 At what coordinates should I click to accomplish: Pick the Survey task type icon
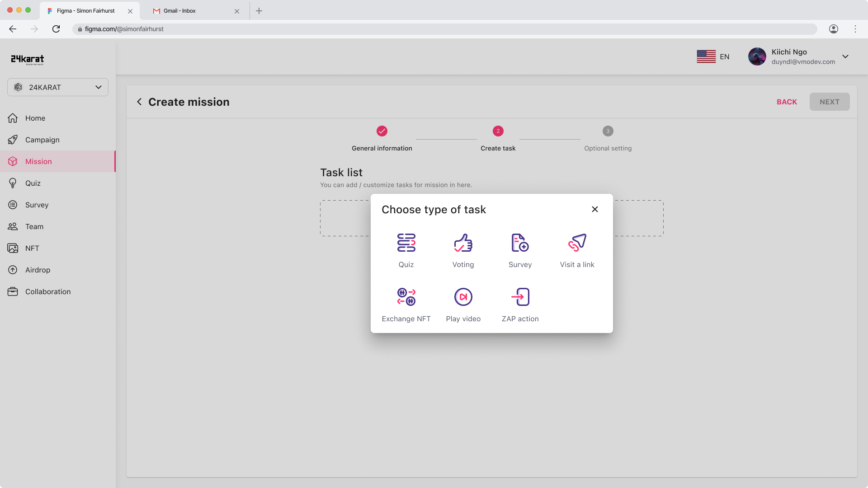[x=520, y=243]
